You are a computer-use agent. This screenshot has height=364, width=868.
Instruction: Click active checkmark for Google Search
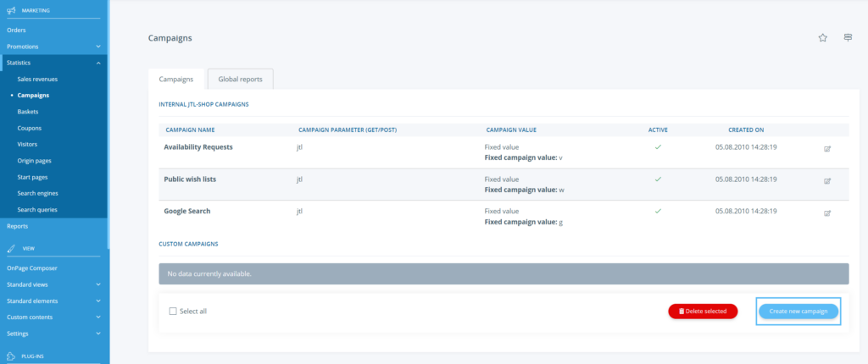coord(658,212)
